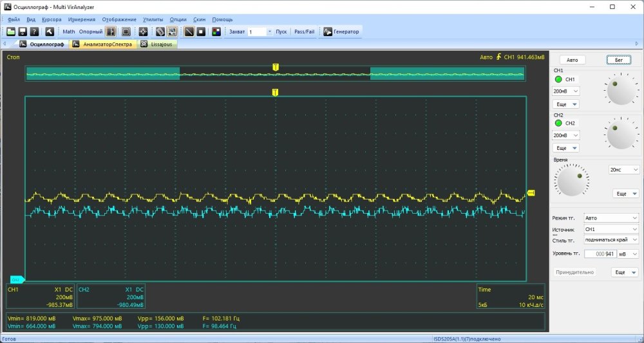Click the save floppy disk icon
Viewport: 644px width, 343px height.
point(23,32)
